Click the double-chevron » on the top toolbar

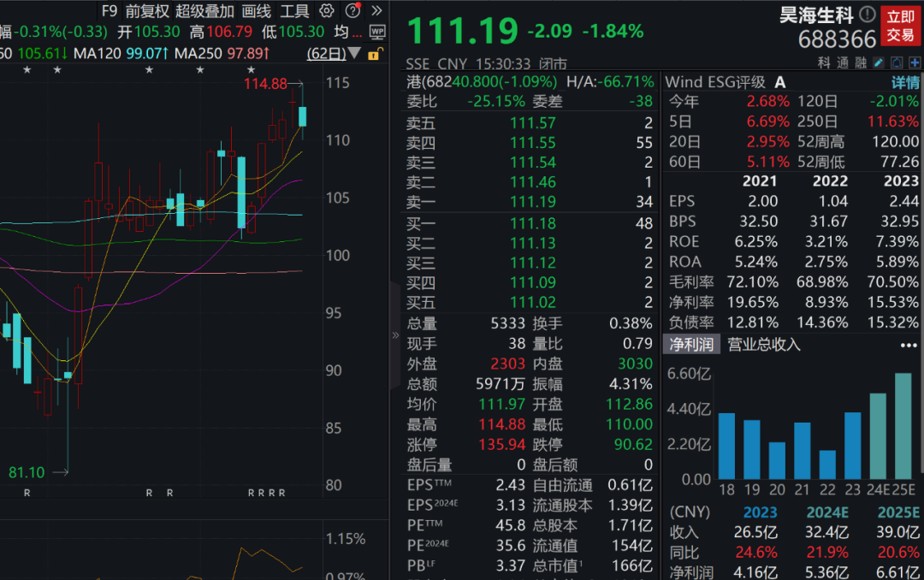coord(376,10)
